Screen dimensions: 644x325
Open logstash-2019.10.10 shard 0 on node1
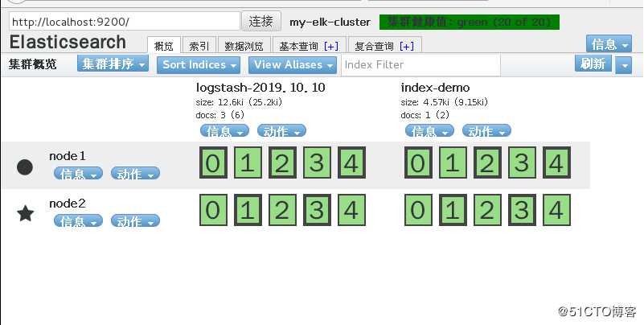tap(213, 162)
